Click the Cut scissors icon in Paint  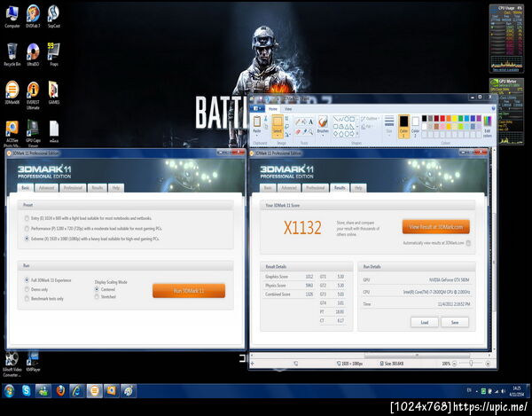click(x=265, y=119)
